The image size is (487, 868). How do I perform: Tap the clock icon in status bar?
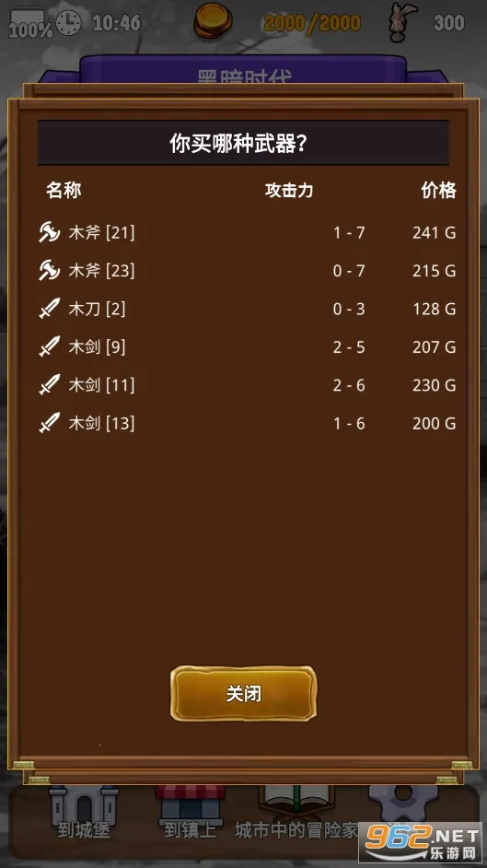pyautogui.click(x=68, y=23)
